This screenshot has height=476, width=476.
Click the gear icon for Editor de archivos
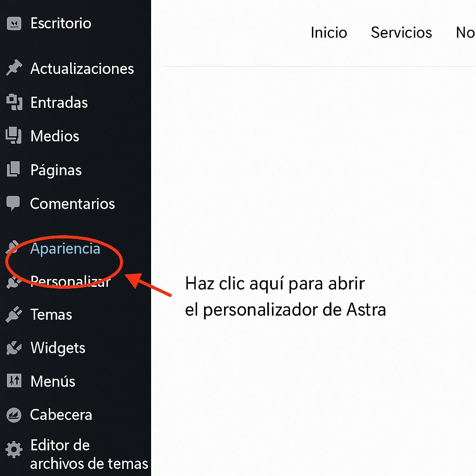[14, 450]
